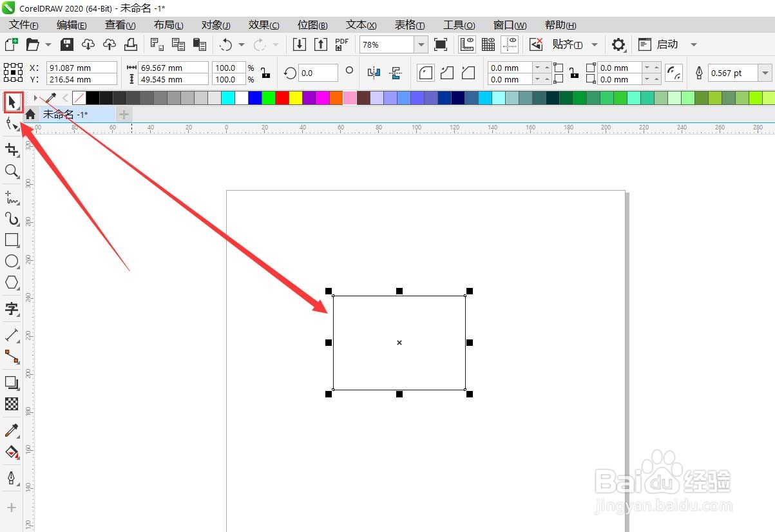Select the Interactive Fill tool

tap(12, 451)
